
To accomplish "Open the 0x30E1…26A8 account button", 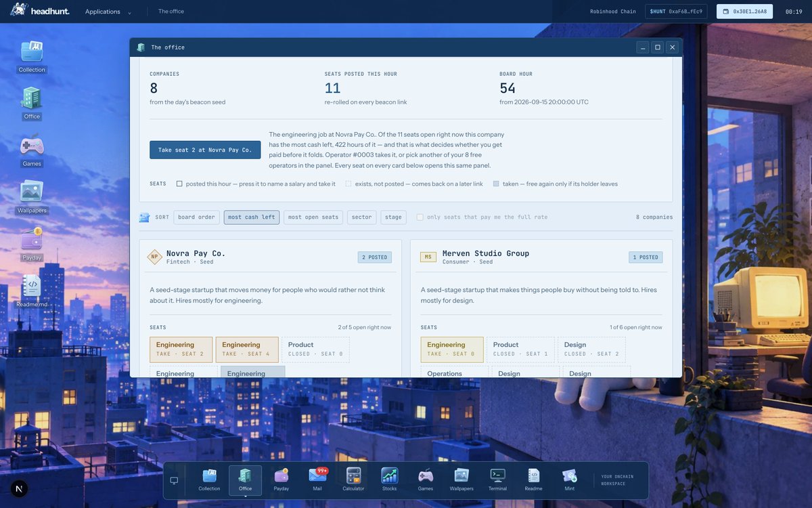I will click(744, 12).
